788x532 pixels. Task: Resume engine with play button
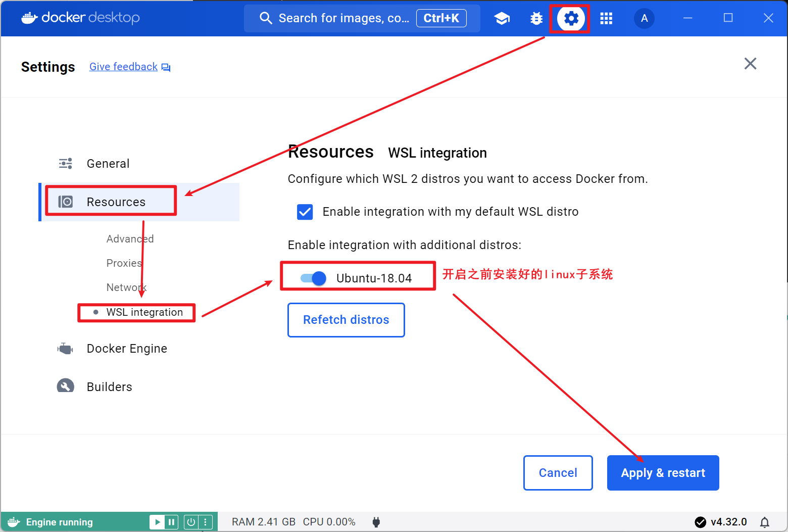click(157, 522)
